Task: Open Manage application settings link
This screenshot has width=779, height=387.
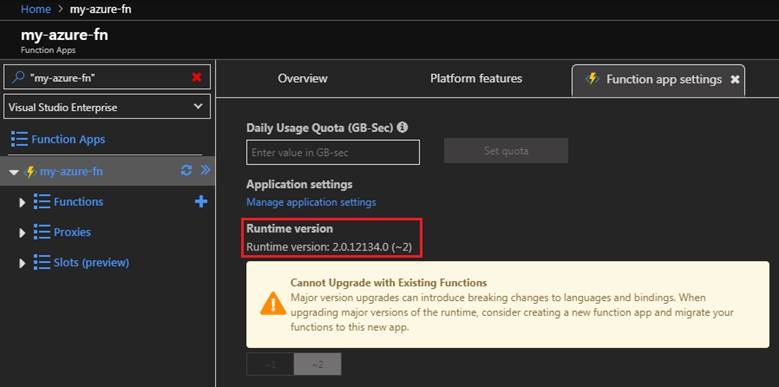Action: pyautogui.click(x=311, y=202)
